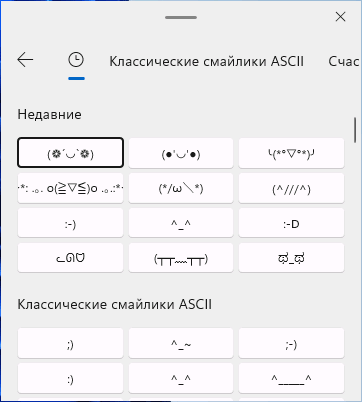Viewport: 362px width, 402px height.
Task: Pick ^_^ under Классические смайлики ASCII heading
Action: [x=181, y=378]
